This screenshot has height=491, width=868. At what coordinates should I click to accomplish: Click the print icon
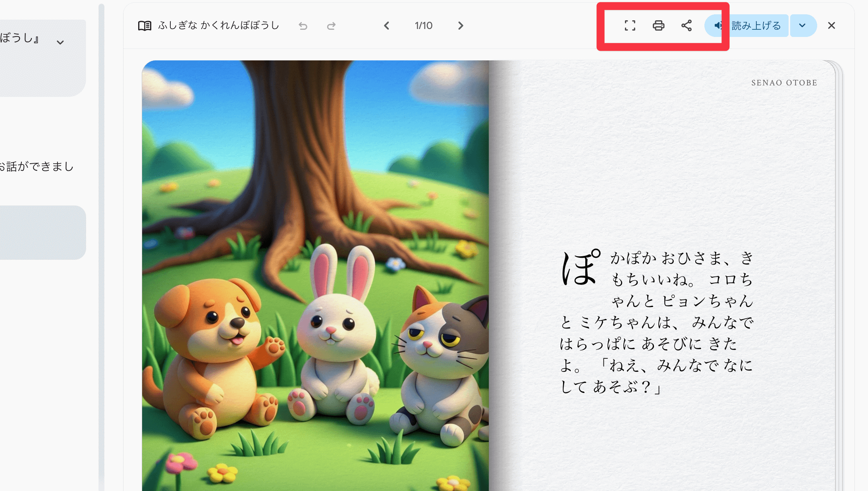pyautogui.click(x=658, y=25)
